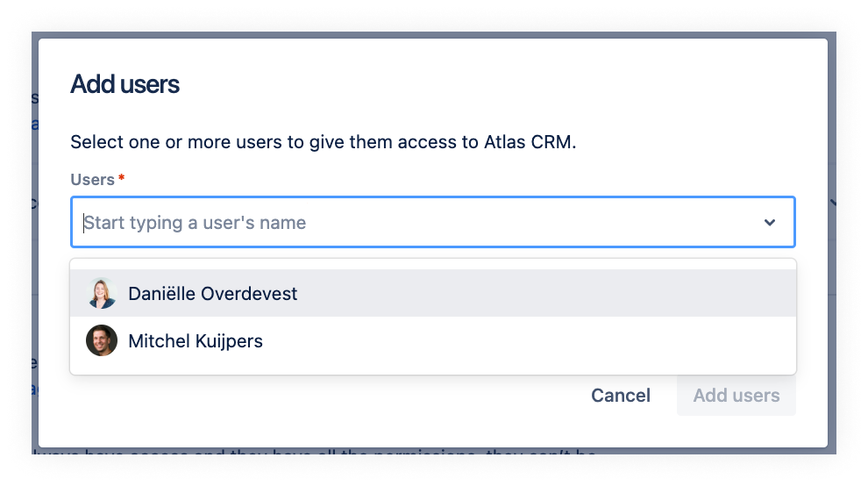Click the Atlas CRM access description text
This screenshot has height=486, width=868.
[323, 142]
